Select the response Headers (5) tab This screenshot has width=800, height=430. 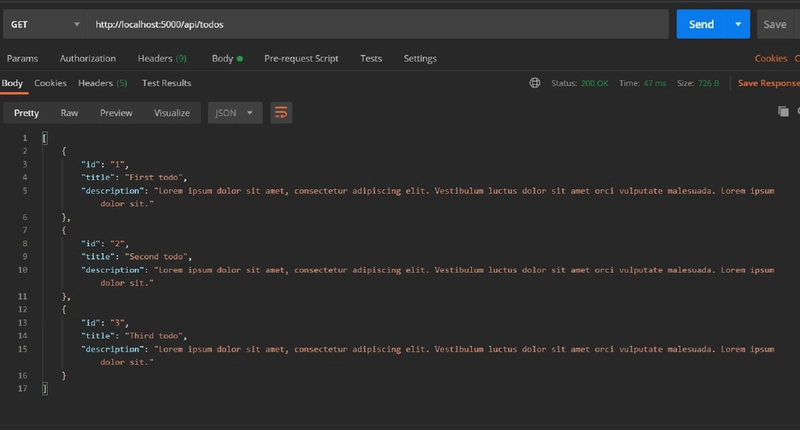coord(103,83)
